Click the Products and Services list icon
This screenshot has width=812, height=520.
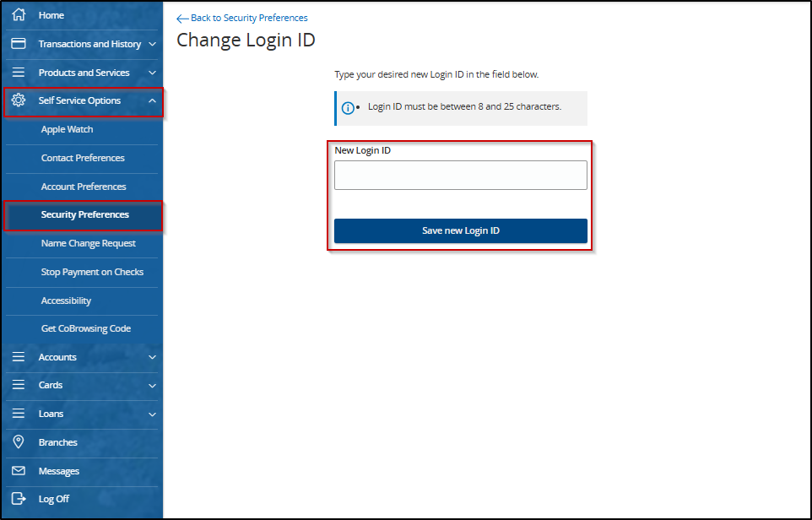pos(19,72)
